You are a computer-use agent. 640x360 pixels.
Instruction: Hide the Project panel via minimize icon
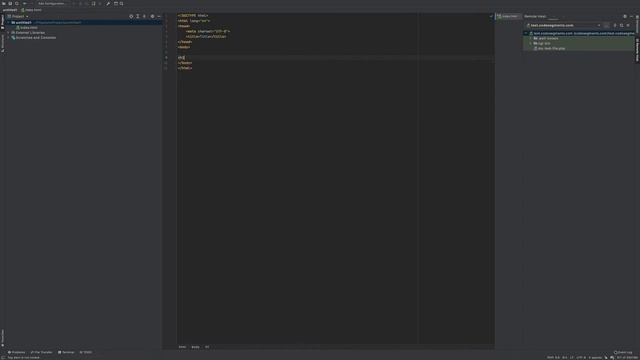(159, 16)
